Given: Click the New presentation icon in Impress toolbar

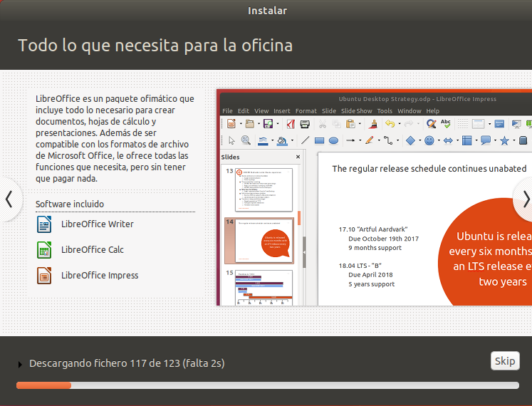Looking at the screenshot, I should (x=231, y=124).
